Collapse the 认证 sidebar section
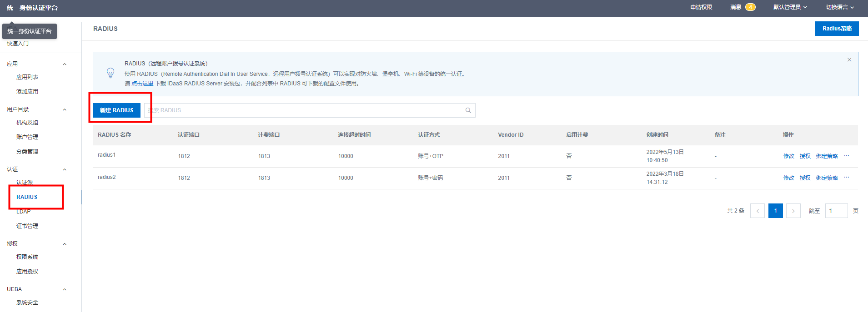 click(65, 169)
